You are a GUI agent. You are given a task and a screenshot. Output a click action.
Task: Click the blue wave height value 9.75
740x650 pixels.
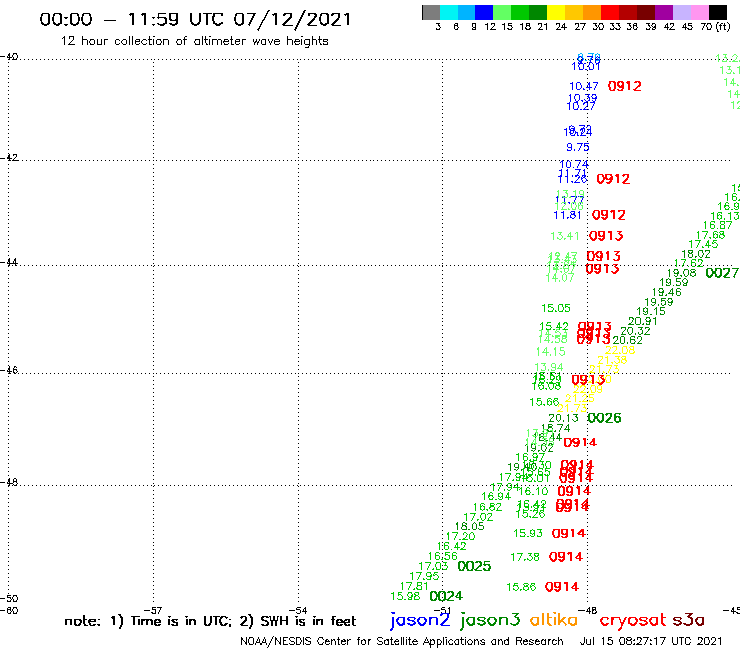click(x=578, y=147)
